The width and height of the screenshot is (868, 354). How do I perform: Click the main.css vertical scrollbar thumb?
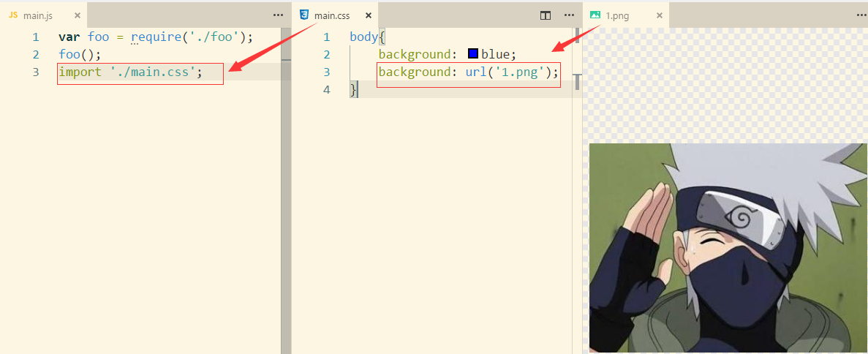pyautogui.click(x=578, y=81)
